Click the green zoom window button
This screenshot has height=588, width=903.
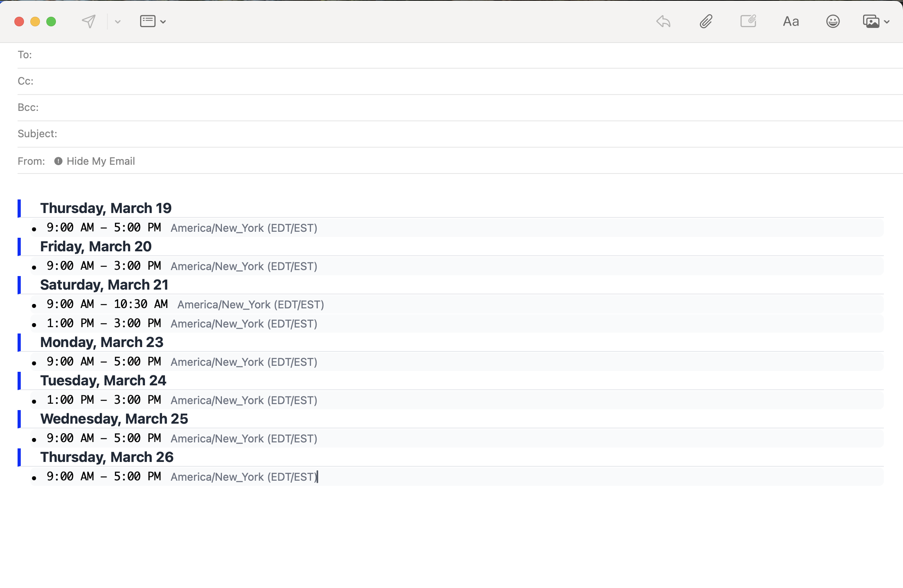point(51,22)
